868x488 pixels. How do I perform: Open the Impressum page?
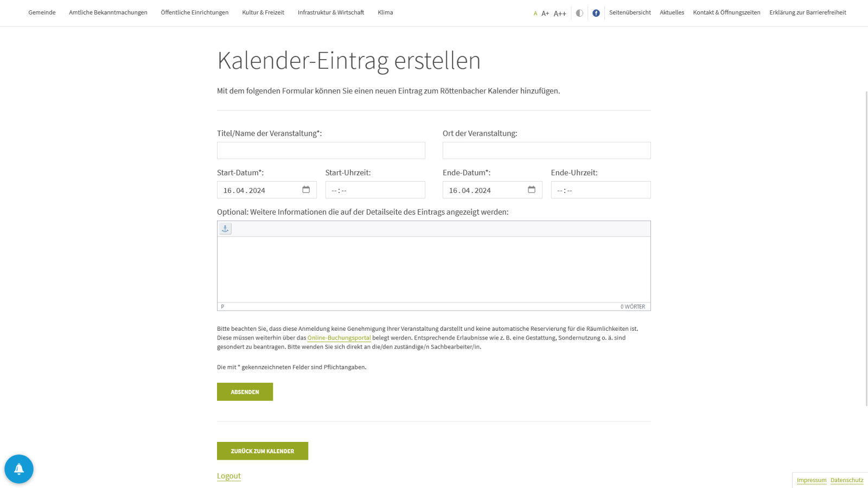pyautogui.click(x=812, y=480)
